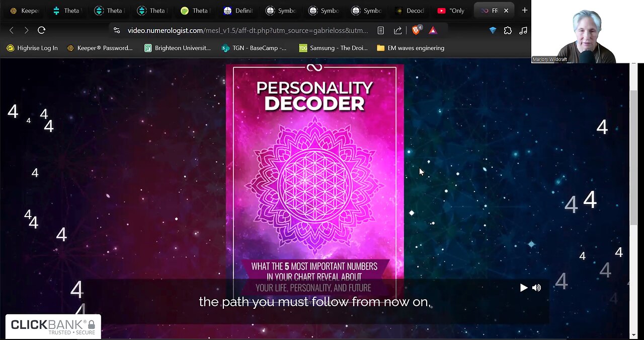Click the page vertical scrollbar thumb
The image size is (644, 340).
(x=633, y=156)
